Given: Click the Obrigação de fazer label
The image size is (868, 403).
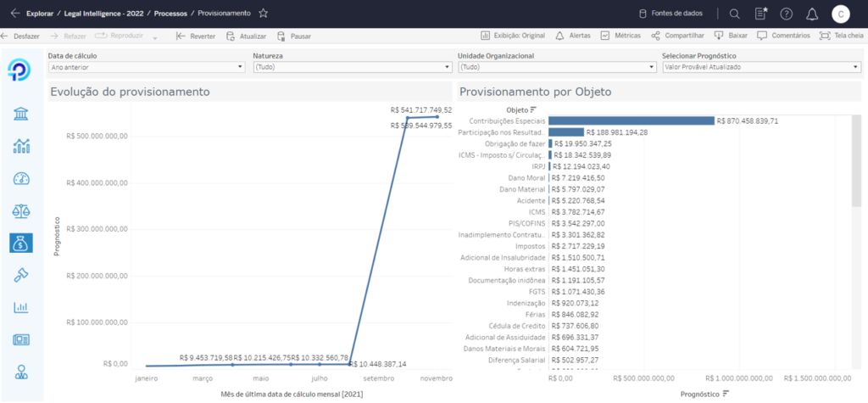Looking at the screenshot, I should [x=515, y=143].
